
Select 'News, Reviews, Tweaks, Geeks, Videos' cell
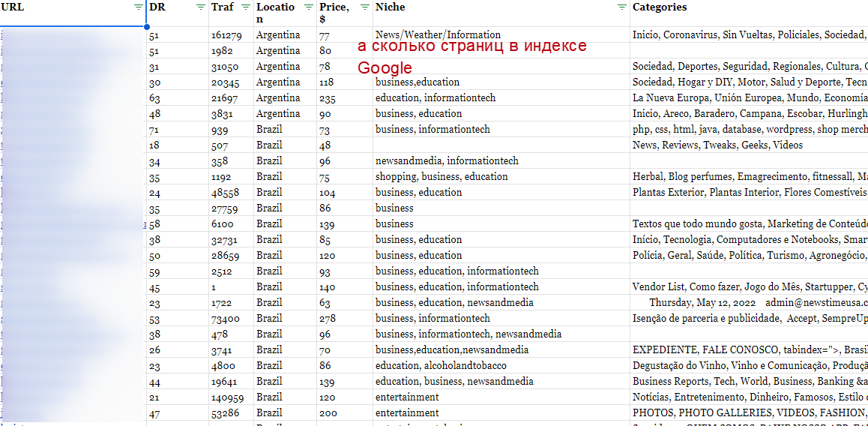pyautogui.click(x=749, y=145)
